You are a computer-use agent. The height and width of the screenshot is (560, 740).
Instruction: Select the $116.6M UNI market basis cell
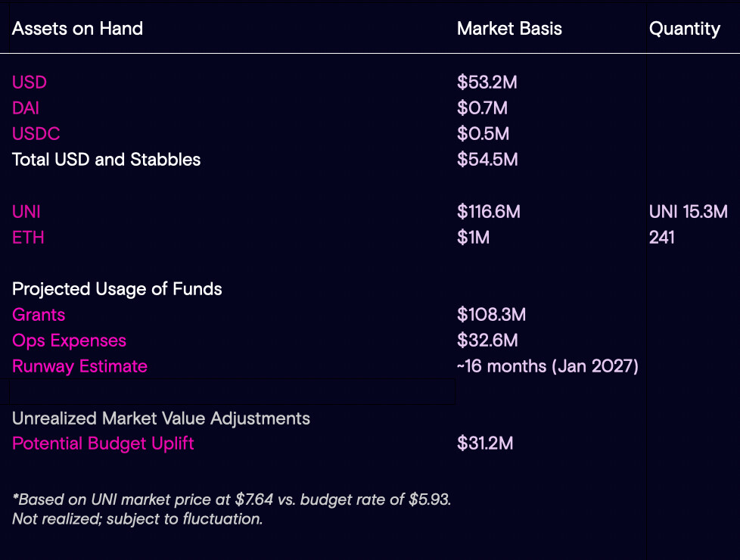(488, 212)
